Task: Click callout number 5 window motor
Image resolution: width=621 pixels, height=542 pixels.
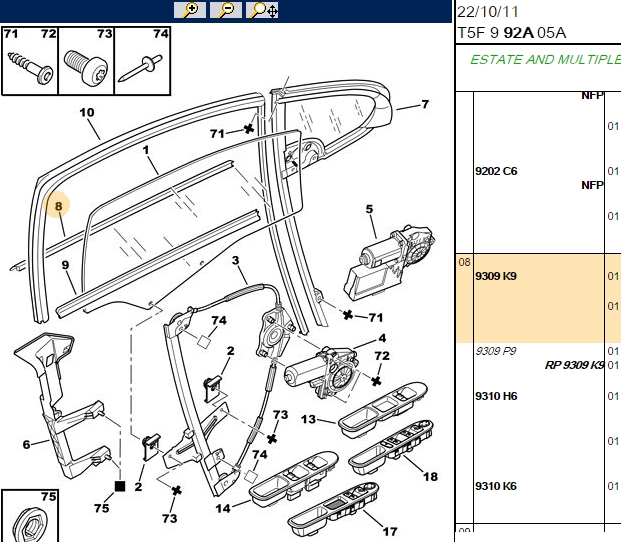Action: pyautogui.click(x=369, y=209)
